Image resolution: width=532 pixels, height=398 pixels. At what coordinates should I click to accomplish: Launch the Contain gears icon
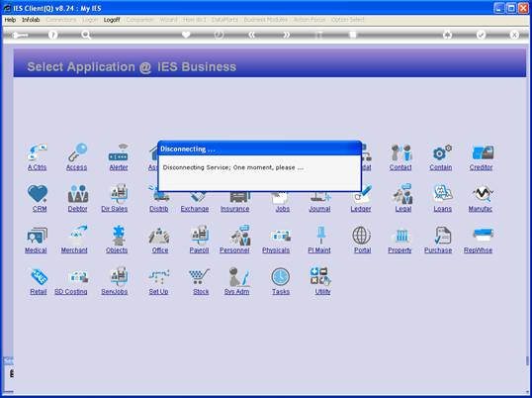pos(441,151)
